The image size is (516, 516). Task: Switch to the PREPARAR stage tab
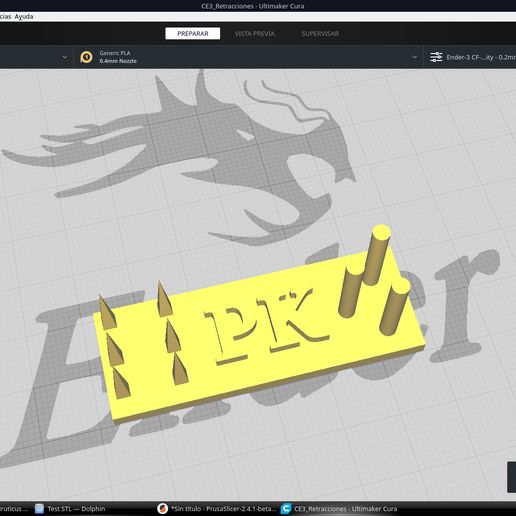(x=193, y=33)
